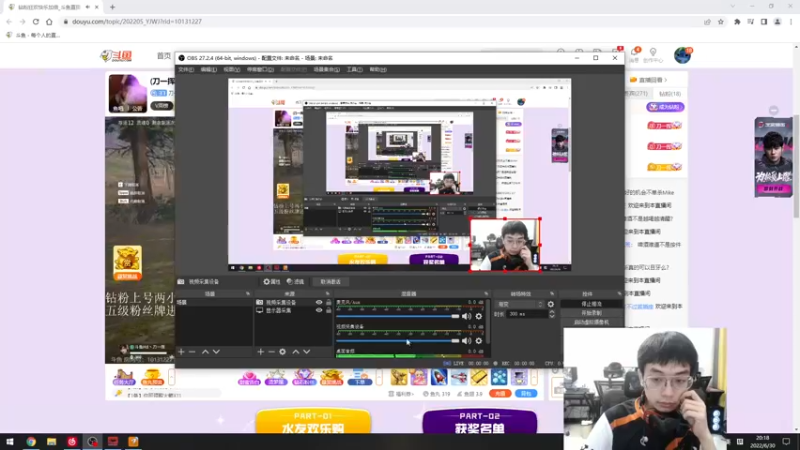Move the source down with the down arrow
The height and width of the screenshot is (450, 800).
(307, 352)
